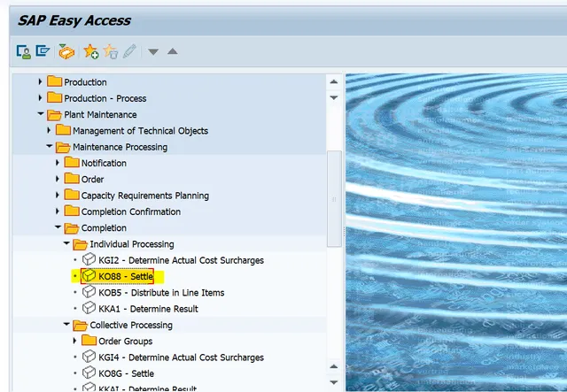This screenshot has height=392, width=567.
Task: Click the Order folder icon
Action: (72, 179)
